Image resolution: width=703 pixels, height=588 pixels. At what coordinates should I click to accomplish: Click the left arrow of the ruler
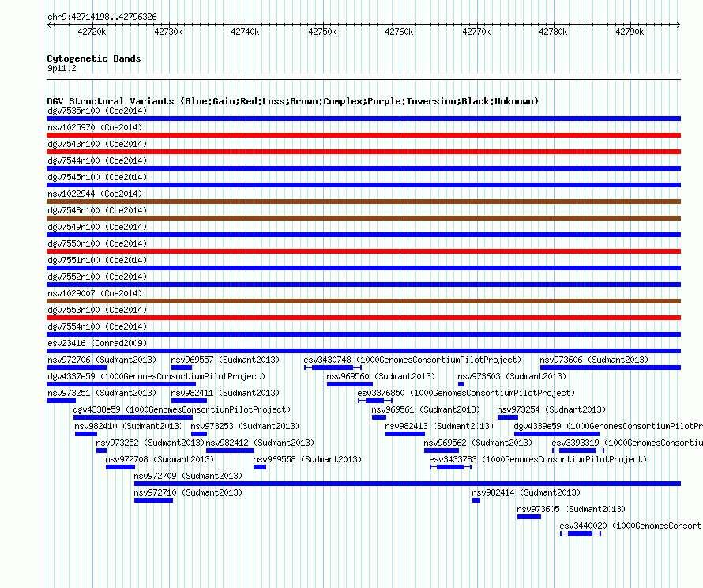point(49,25)
